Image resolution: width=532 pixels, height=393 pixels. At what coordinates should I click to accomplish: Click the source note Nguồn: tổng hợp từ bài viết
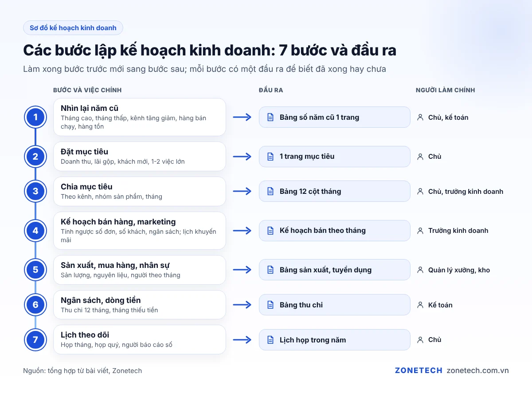[82, 370]
